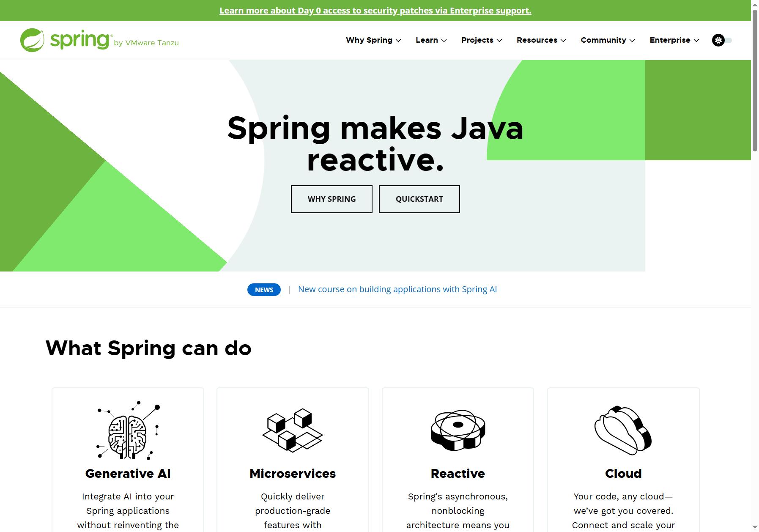
Task: Toggle the dark mode theme switch
Action: pyautogui.click(x=722, y=40)
